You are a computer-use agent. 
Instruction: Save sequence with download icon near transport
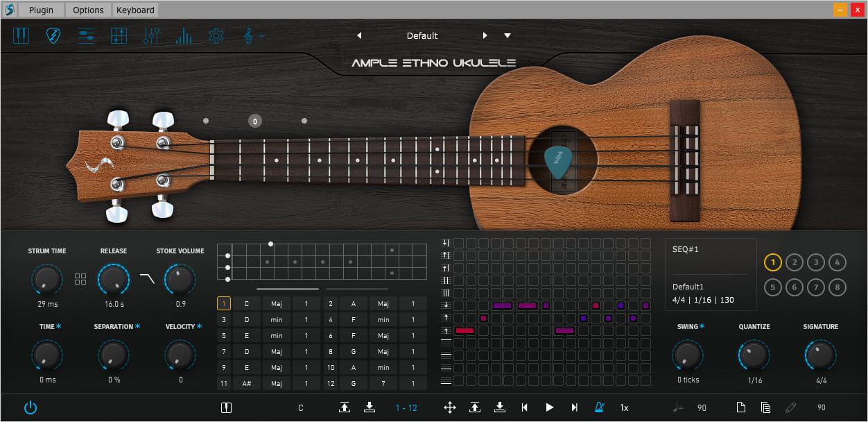pyautogui.click(x=500, y=407)
